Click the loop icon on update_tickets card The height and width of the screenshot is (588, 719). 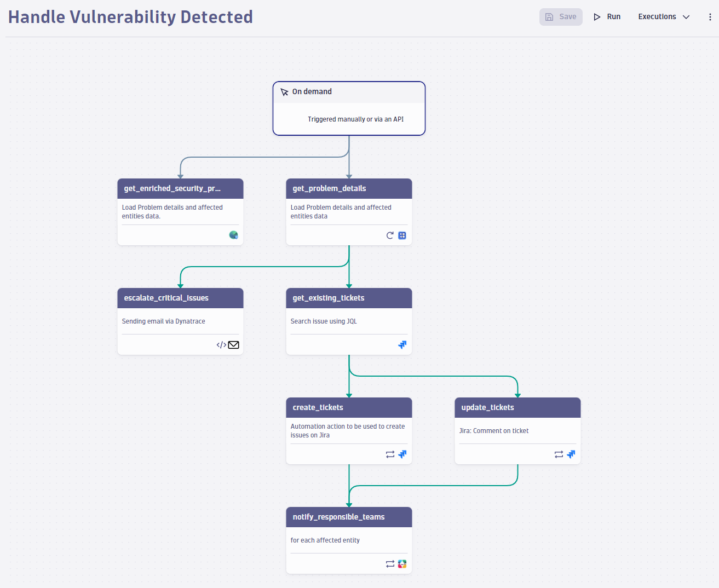[x=559, y=454]
